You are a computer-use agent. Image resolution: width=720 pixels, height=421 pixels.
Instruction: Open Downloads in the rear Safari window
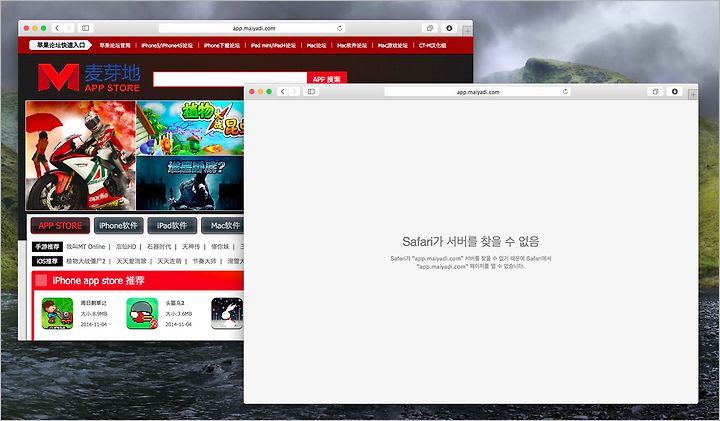[449, 28]
